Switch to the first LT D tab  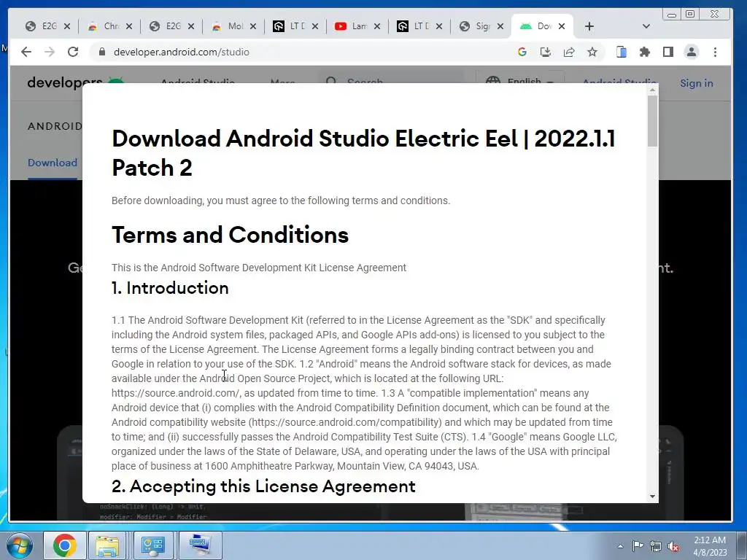pos(295,26)
